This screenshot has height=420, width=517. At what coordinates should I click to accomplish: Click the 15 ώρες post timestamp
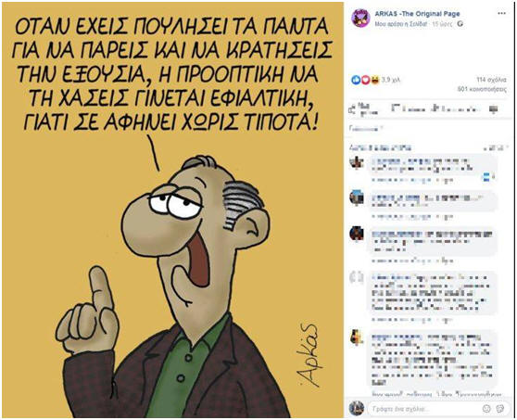coord(442,24)
